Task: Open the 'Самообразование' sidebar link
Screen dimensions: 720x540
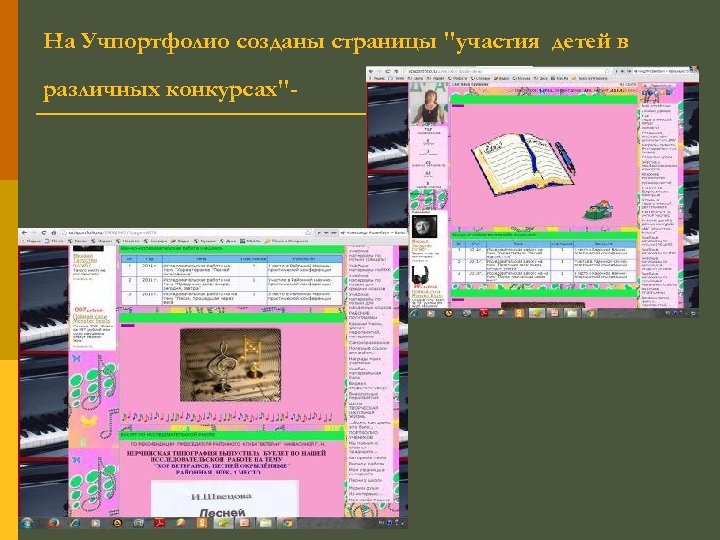Action: point(369,343)
